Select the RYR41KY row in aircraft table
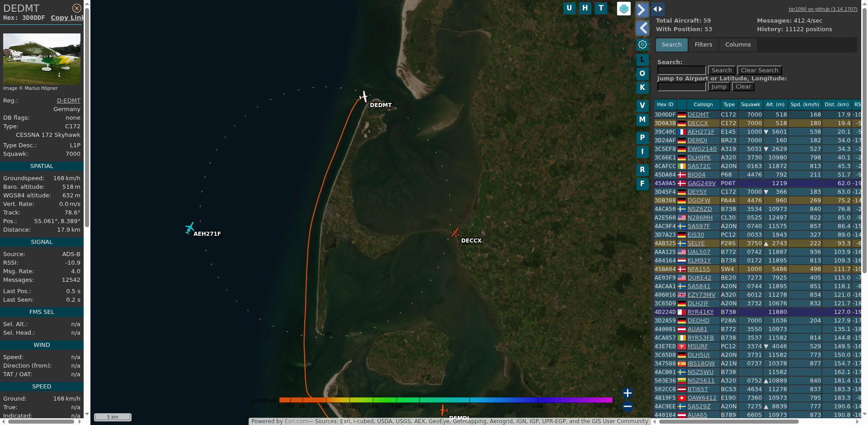This screenshot has width=868, height=425. [x=758, y=312]
